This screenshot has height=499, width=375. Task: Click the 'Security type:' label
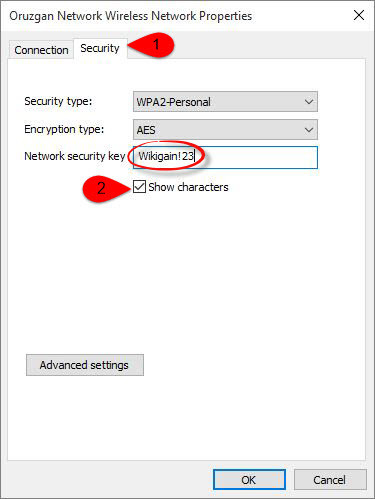click(x=58, y=101)
